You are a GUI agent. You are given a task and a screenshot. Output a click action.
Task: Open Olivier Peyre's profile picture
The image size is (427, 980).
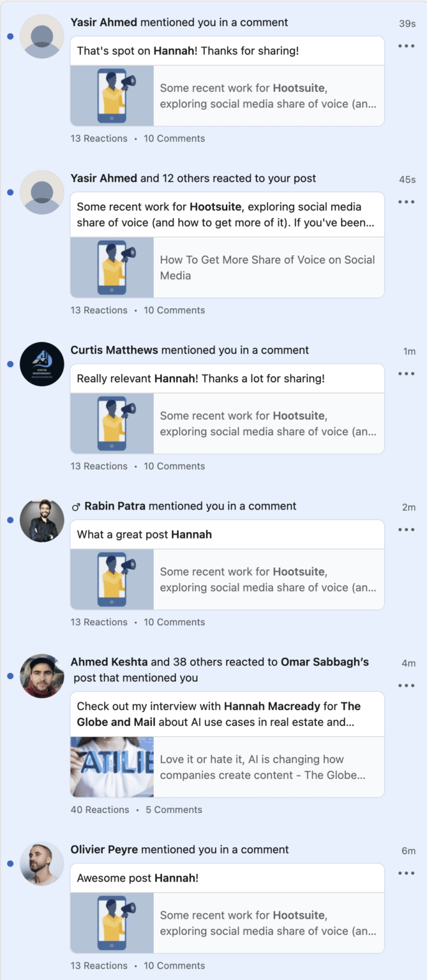pos(41,863)
